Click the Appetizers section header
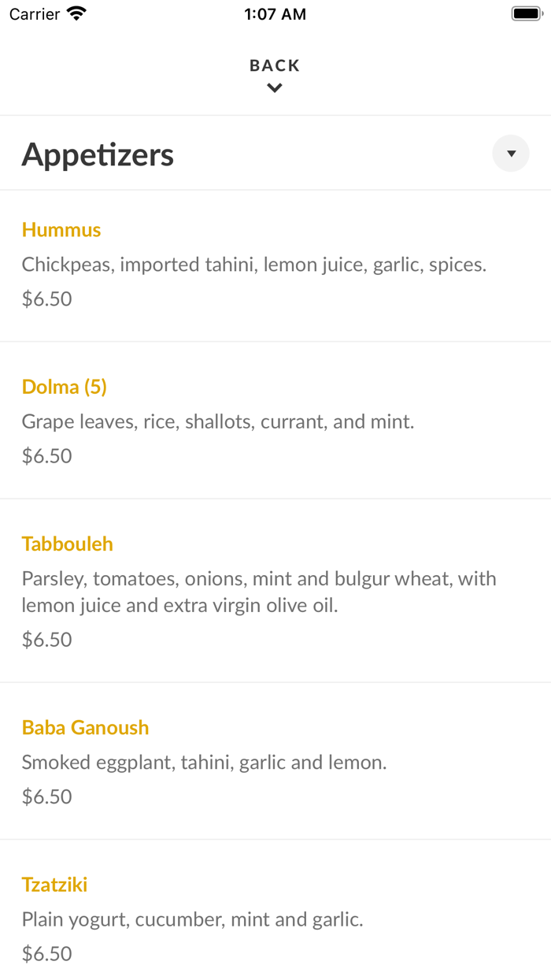The height and width of the screenshot is (980, 551). point(98,154)
